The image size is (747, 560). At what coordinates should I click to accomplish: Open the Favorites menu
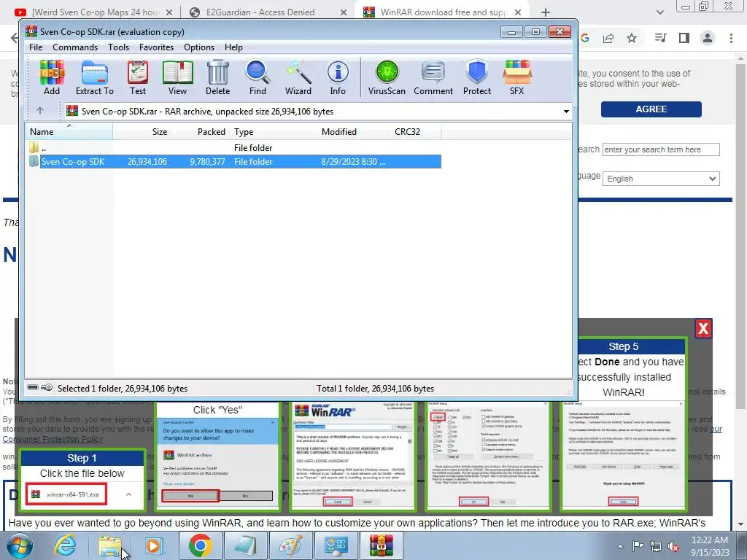tap(156, 47)
